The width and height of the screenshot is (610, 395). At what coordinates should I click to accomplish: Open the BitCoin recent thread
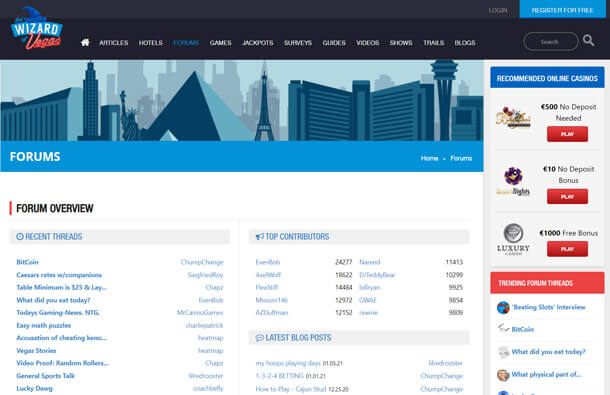27,262
